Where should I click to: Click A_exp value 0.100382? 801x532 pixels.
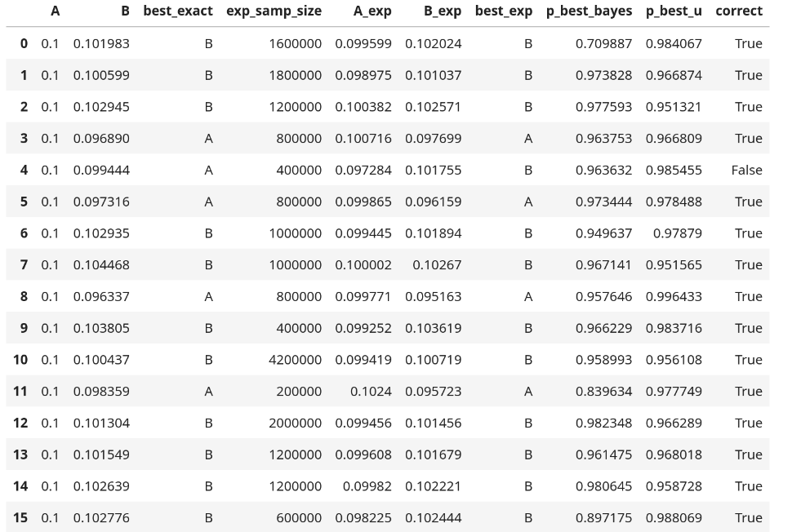(363, 107)
